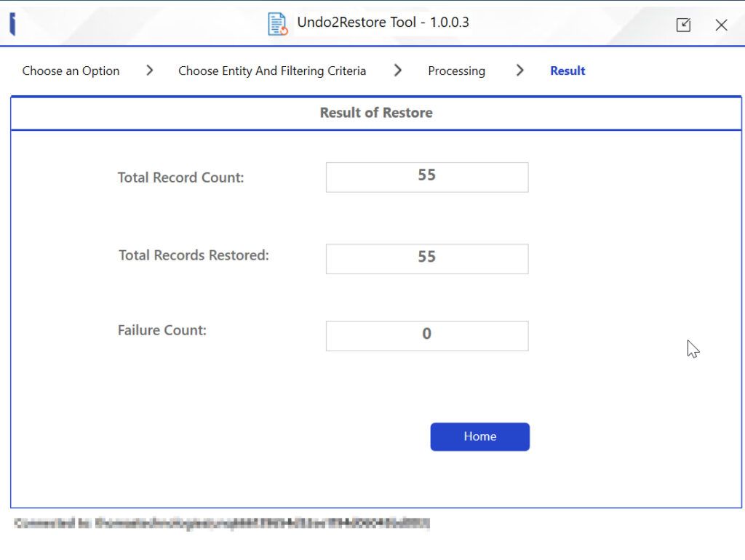Click the restore window icon in title bar
The image size is (745, 560).
coord(683,25)
